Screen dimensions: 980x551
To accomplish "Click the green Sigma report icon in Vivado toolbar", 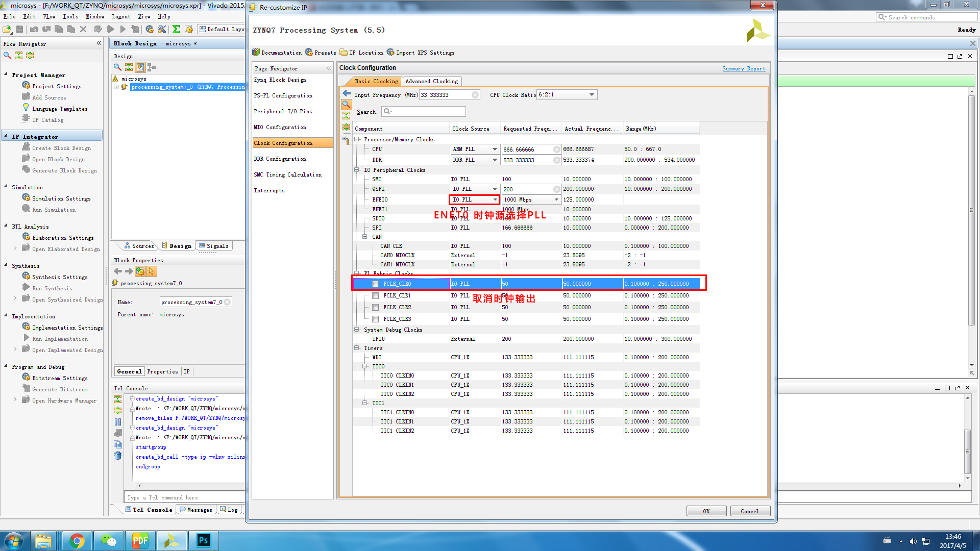I will pos(176,29).
